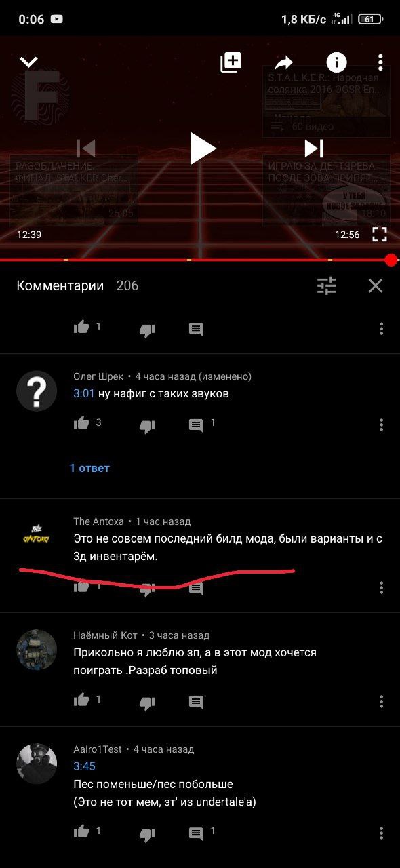This screenshot has width=400, height=868.
Task: Click the red progress bar scrubber handle
Action: pyautogui.click(x=391, y=260)
